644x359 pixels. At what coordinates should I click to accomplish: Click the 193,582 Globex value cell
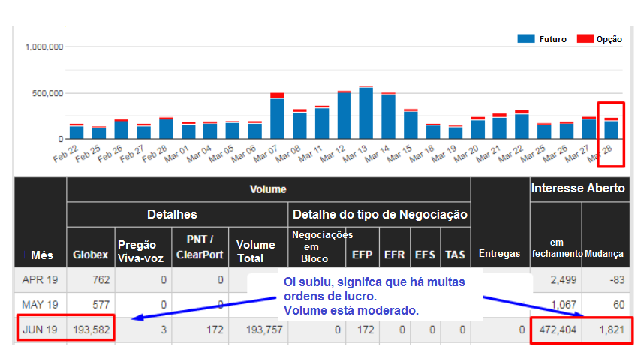tap(92, 331)
